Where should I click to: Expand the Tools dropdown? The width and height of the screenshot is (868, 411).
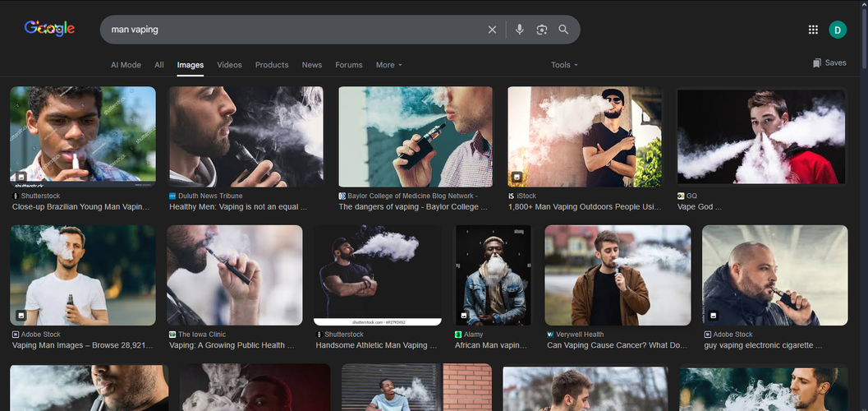[564, 65]
